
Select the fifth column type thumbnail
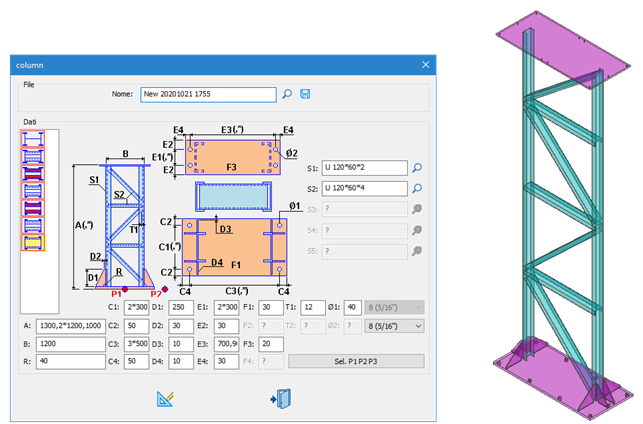point(33,208)
